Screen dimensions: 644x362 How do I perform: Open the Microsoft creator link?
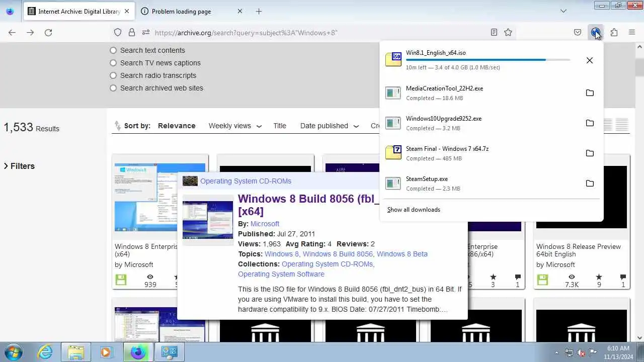[265, 224]
